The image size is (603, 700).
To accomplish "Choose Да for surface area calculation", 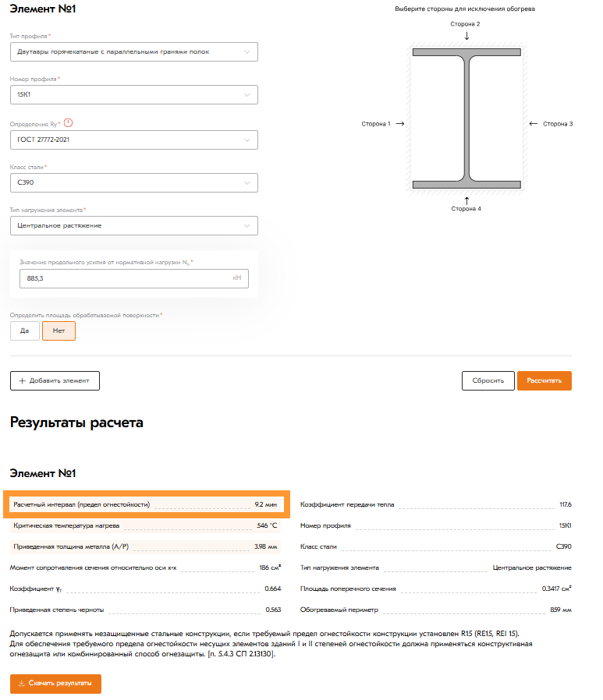I will click(x=25, y=331).
